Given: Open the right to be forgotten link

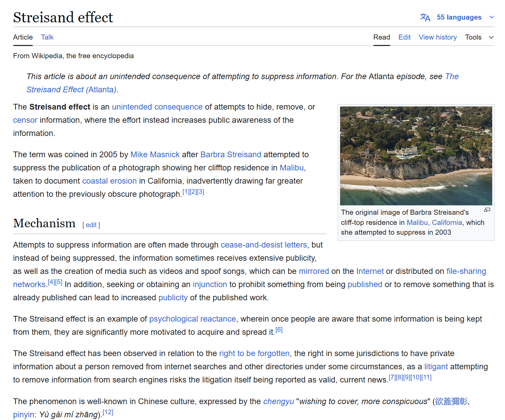Looking at the screenshot, I should (x=255, y=353).
